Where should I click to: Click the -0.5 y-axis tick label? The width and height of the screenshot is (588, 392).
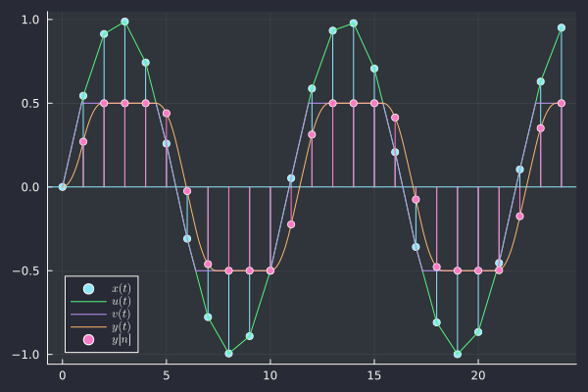click(x=26, y=270)
